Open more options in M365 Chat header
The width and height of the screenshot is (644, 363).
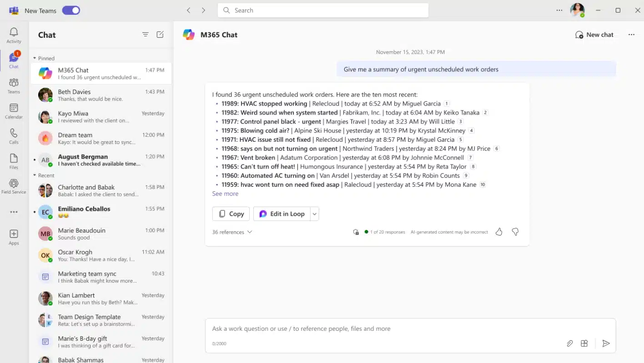[631, 35]
